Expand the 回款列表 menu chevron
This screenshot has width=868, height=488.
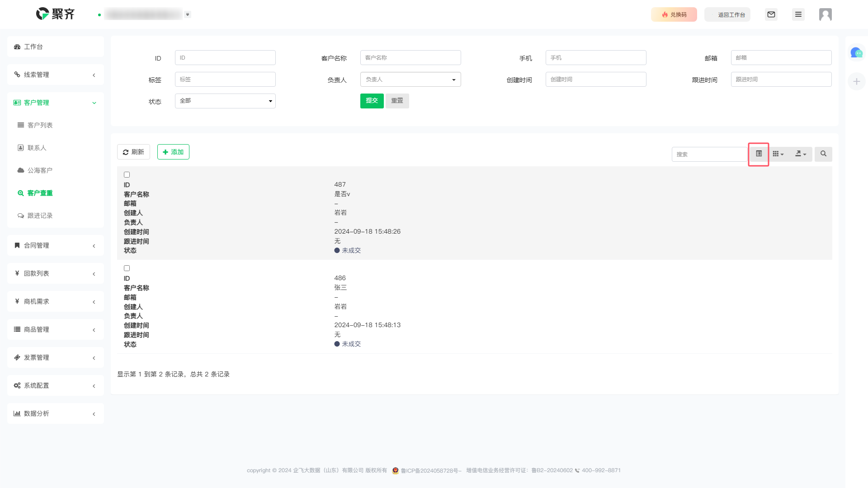pos(94,274)
